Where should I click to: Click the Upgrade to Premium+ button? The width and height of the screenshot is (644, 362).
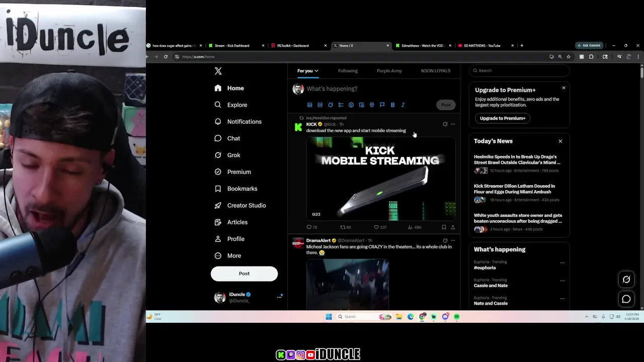(502, 118)
